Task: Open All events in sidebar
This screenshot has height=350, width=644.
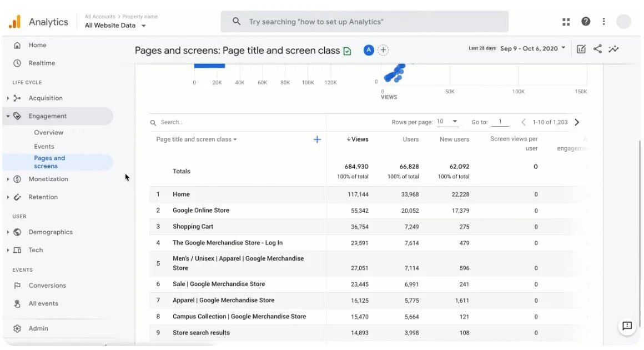Action: pos(43,303)
